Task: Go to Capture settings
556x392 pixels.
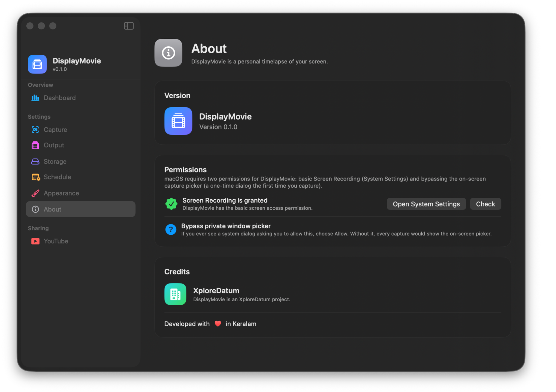Action: pos(81,130)
